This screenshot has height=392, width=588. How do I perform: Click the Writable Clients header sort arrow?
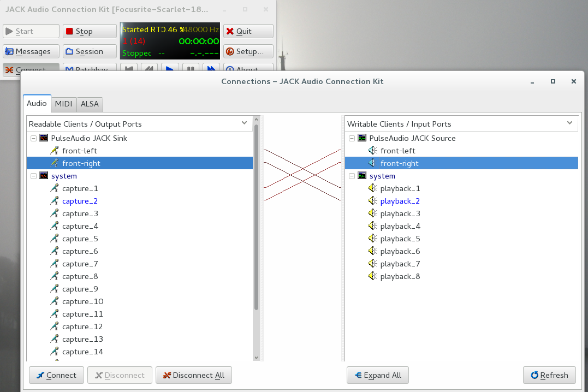pos(569,123)
